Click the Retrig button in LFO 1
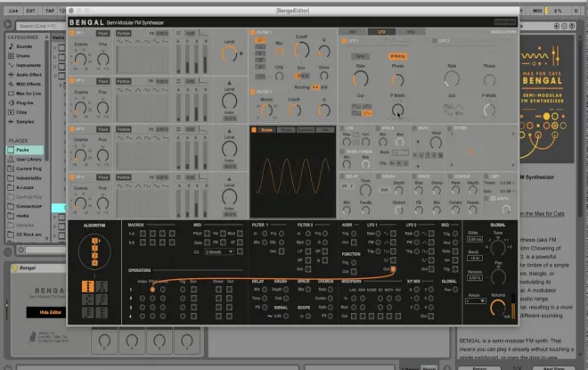The image size is (588, 370). pyautogui.click(x=397, y=56)
